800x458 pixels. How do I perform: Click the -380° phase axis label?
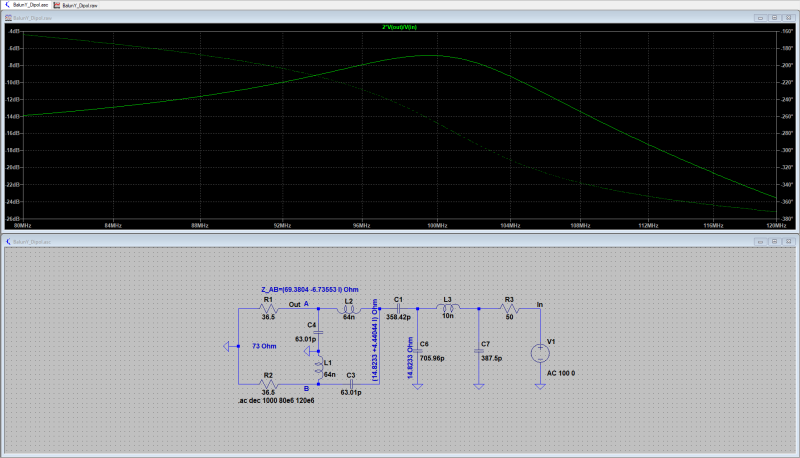tap(787, 219)
